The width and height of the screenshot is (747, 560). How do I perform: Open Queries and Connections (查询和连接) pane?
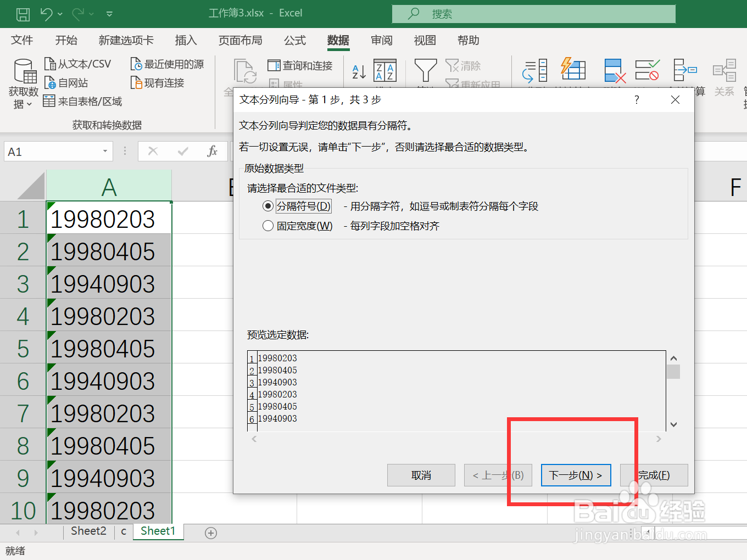pyautogui.click(x=300, y=66)
